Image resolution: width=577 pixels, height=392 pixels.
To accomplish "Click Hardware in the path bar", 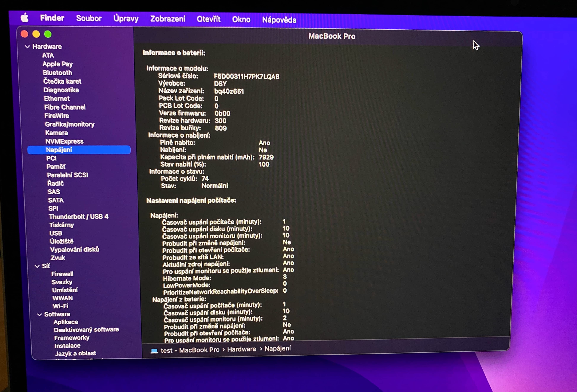I will (241, 349).
